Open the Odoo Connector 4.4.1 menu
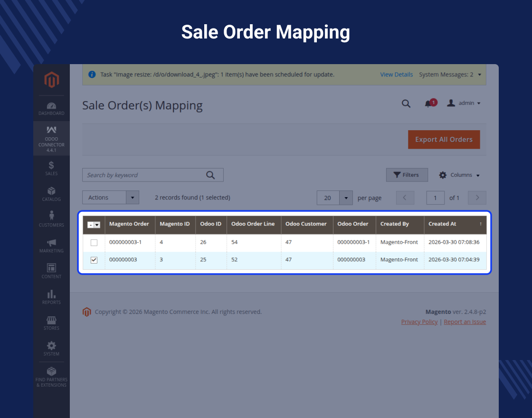Screen dimensions: 532x418 (x=52, y=138)
